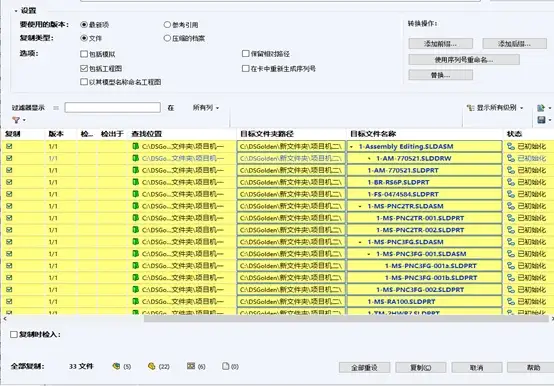Uncheck copy box for 1-Assembly Editing.SLDASM row
Screen dimensions: 554x386
coord(9,146)
